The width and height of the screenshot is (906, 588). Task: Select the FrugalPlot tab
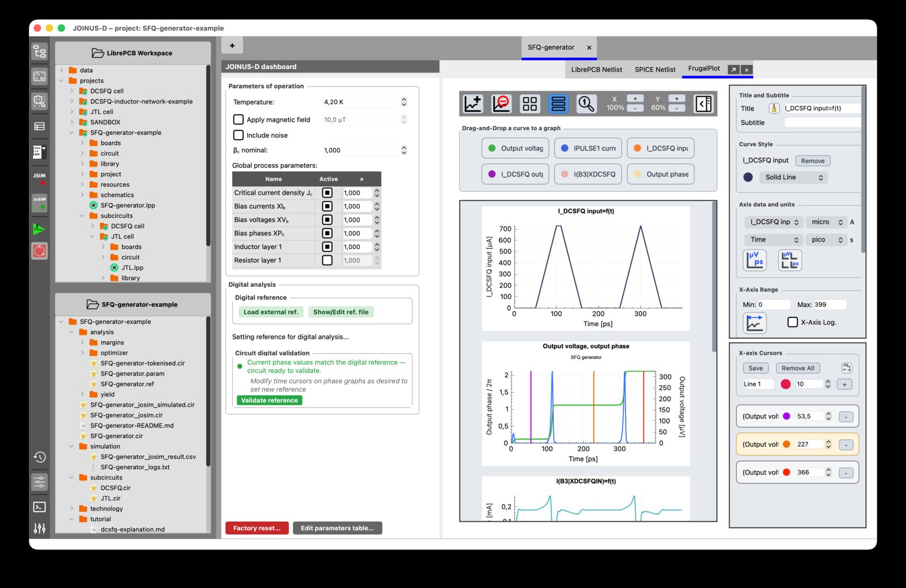[704, 68]
